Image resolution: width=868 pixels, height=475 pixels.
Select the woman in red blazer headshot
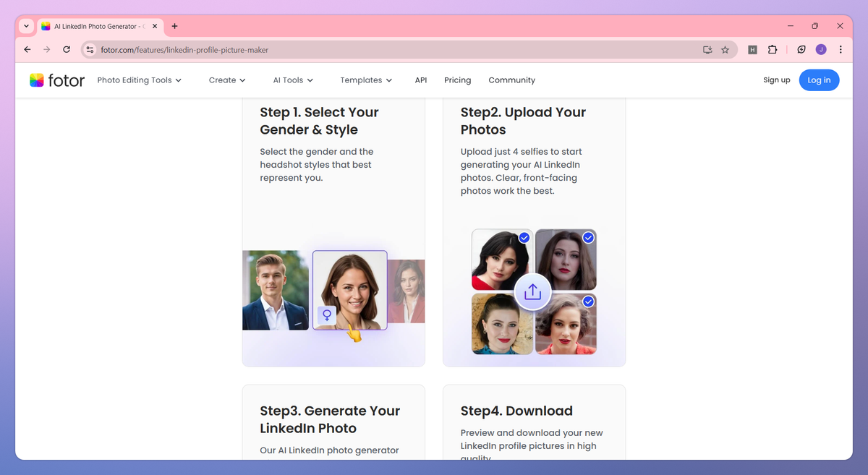coord(407,291)
